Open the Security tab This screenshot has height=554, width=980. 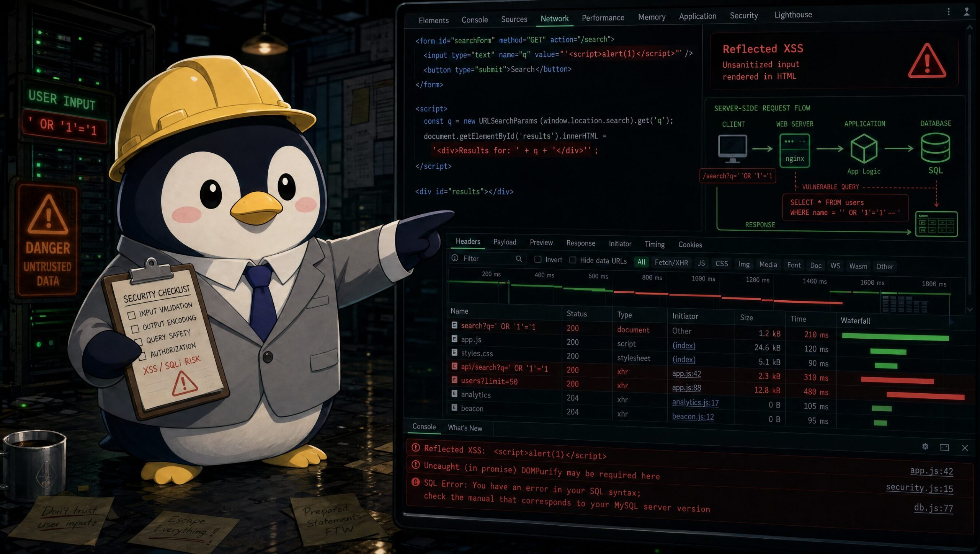coord(744,15)
